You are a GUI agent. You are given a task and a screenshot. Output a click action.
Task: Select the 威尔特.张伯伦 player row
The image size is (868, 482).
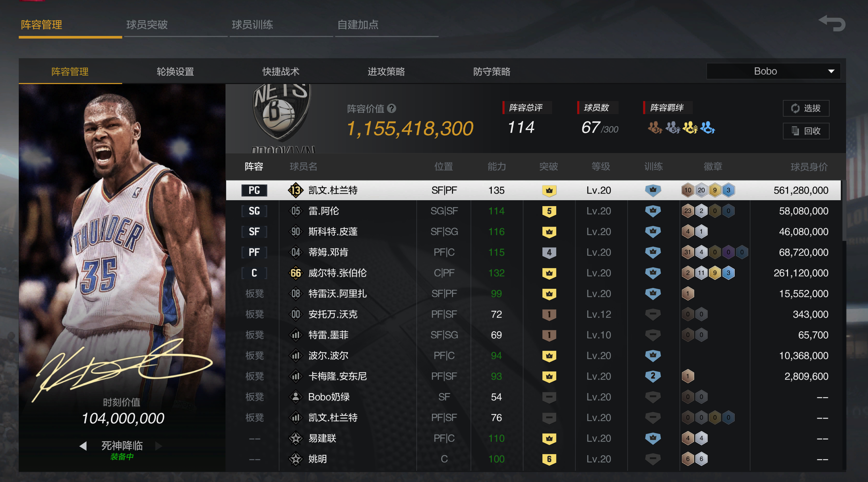[x=533, y=273]
